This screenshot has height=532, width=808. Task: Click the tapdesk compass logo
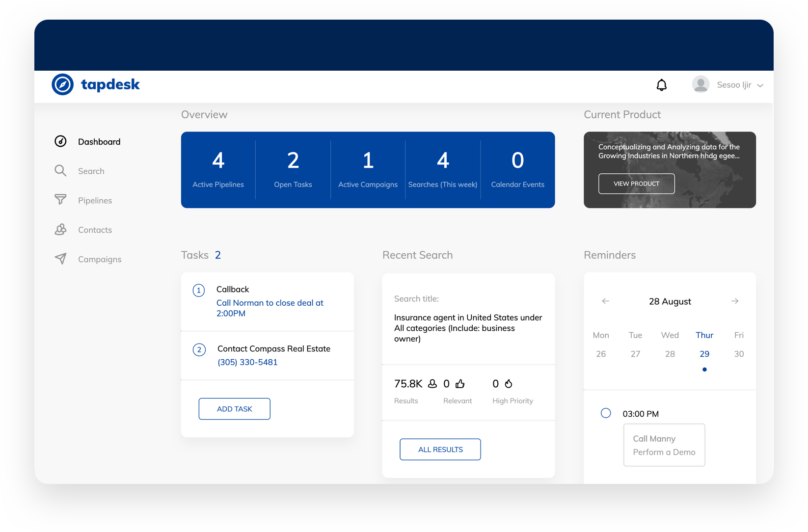[x=63, y=84]
